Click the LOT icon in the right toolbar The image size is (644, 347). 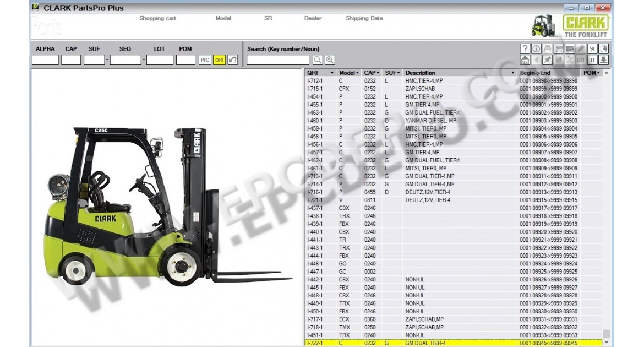[581, 59]
